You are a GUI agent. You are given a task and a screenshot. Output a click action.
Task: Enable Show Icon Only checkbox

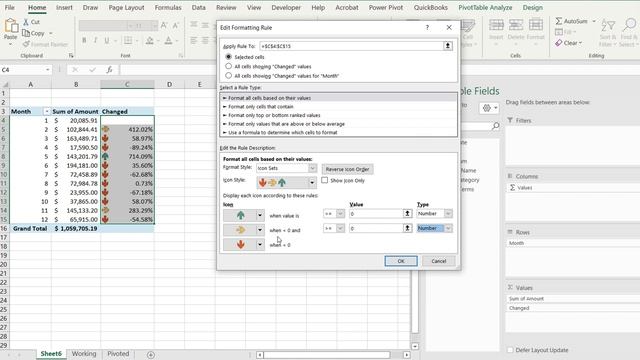pyautogui.click(x=324, y=180)
